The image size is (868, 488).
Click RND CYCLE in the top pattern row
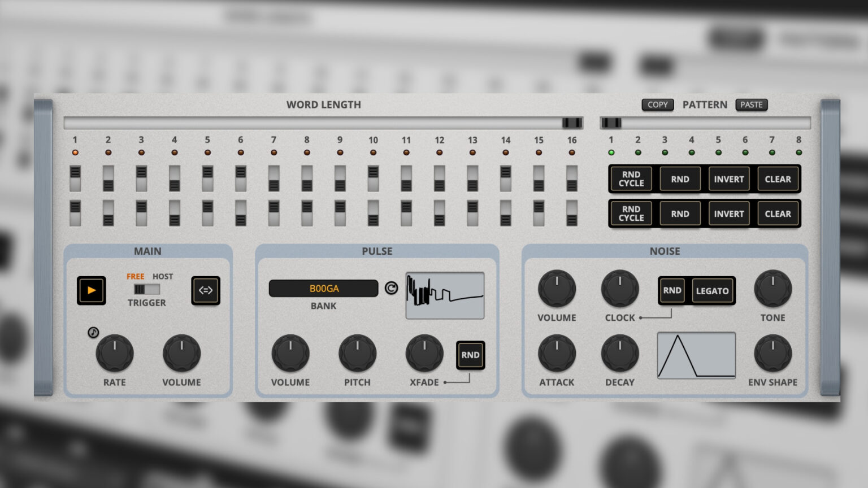(x=631, y=179)
